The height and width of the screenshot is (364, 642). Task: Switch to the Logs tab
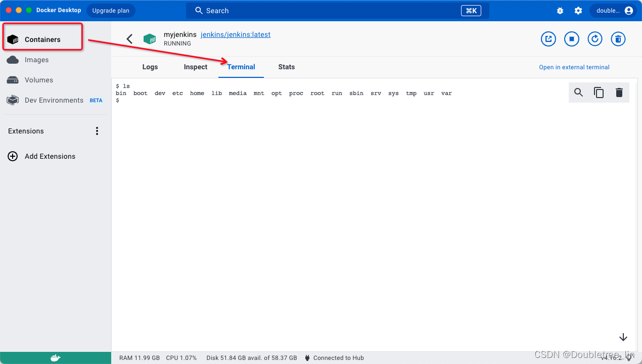(x=150, y=67)
